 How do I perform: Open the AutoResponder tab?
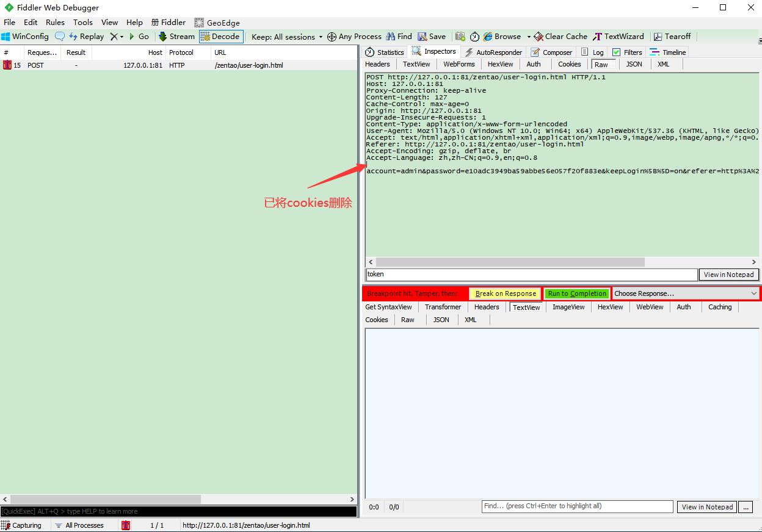pos(493,52)
